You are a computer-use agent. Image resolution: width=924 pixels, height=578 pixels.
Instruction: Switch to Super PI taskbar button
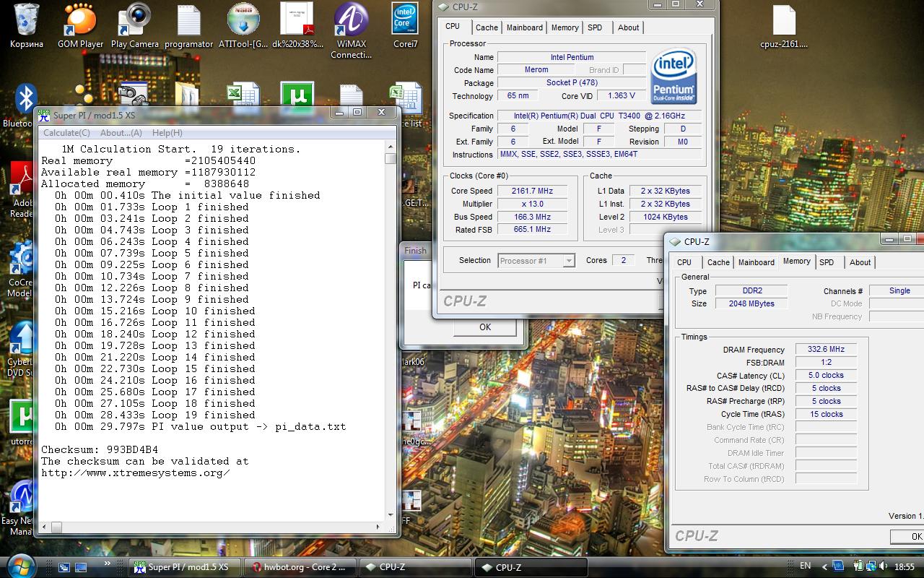tap(186, 567)
